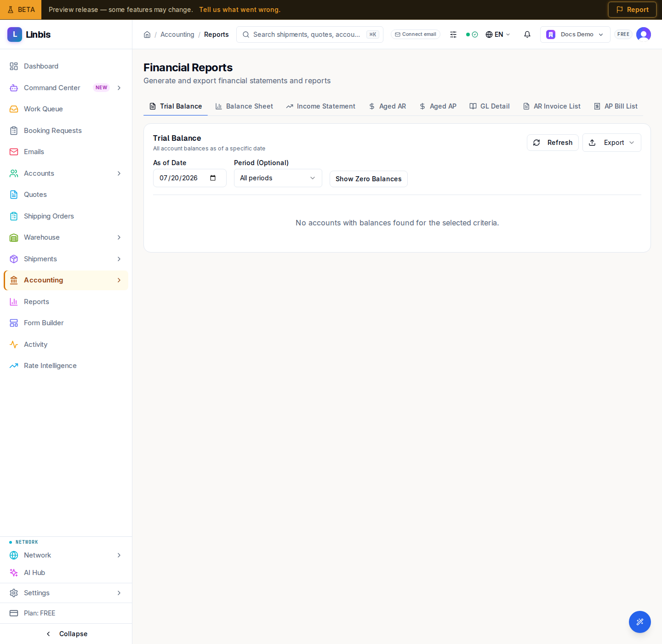Open the AP Bill List tab
This screenshot has height=644, width=662.
coord(616,106)
